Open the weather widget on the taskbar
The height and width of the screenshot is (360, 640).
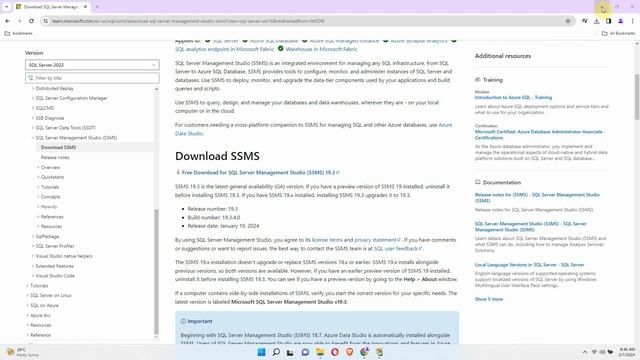[x=22, y=352]
